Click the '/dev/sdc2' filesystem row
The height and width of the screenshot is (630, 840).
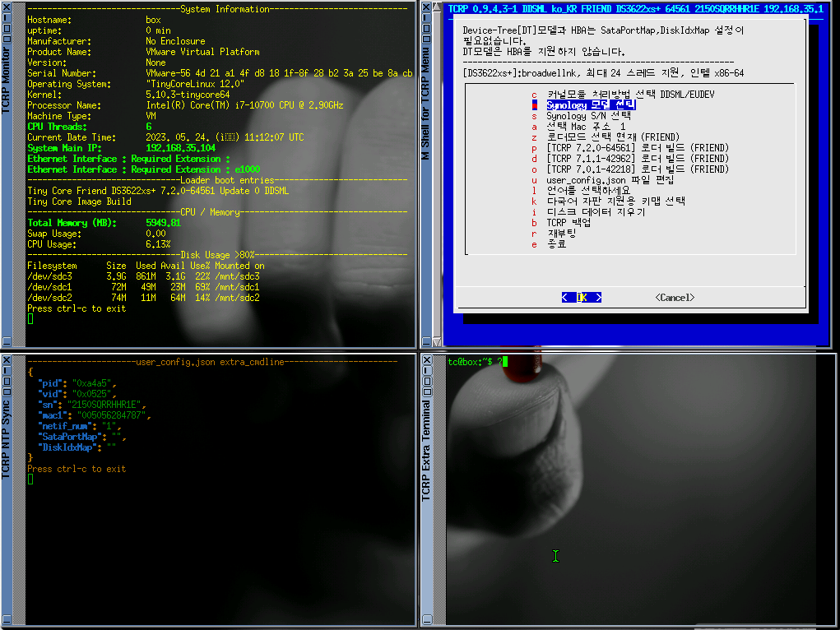click(144, 298)
